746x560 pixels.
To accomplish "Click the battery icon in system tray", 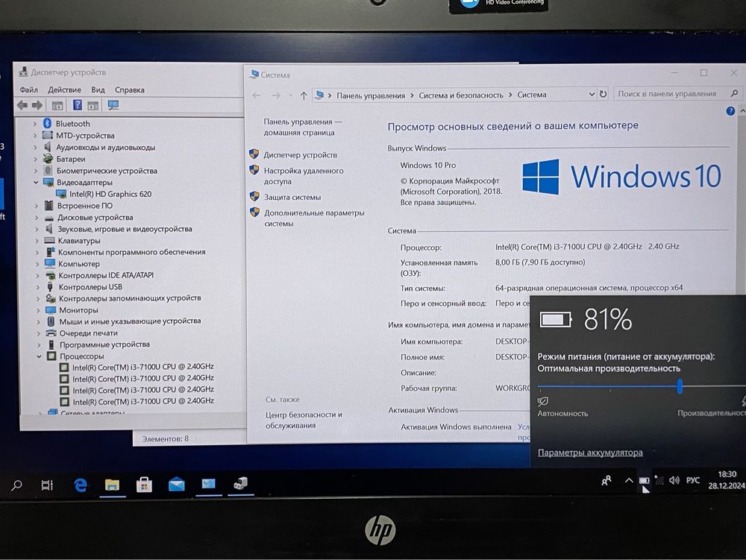I will pos(645,481).
